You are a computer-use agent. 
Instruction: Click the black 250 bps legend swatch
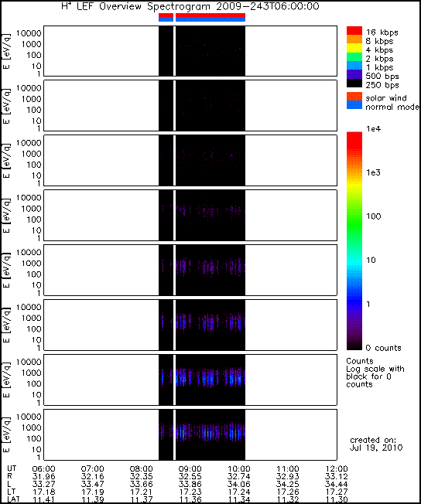click(354, 83)
